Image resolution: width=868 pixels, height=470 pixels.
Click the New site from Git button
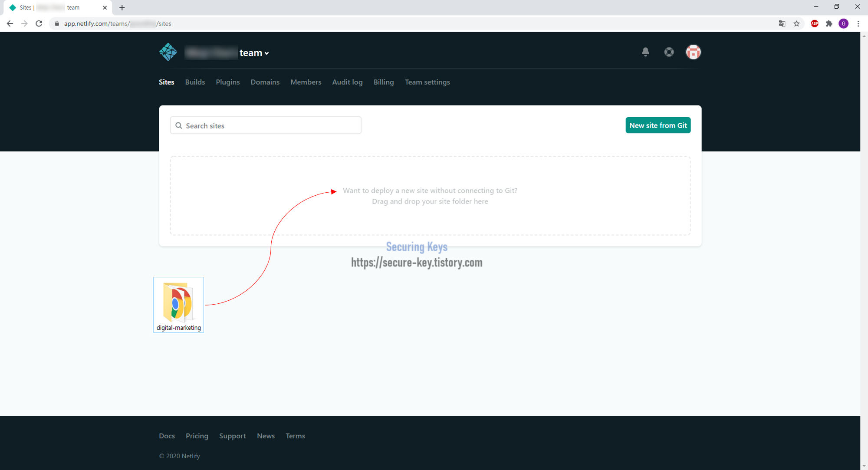pyautogui.click(x=658, y=125)
